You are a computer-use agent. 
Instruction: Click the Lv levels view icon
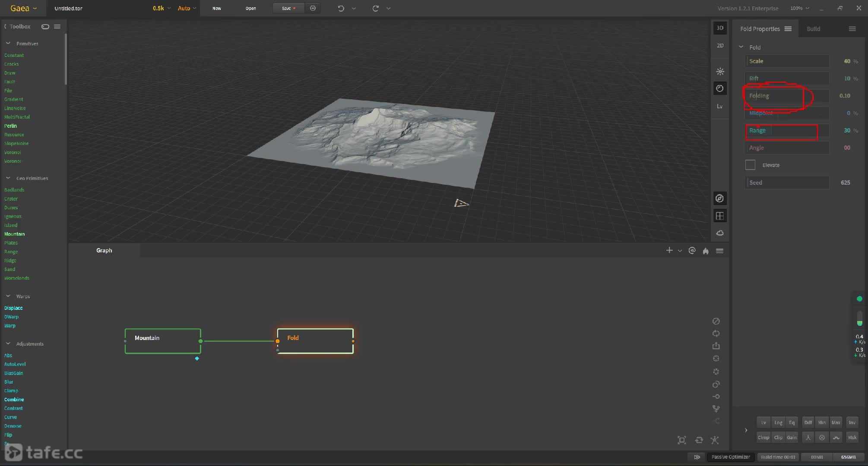tap(720, 106)
